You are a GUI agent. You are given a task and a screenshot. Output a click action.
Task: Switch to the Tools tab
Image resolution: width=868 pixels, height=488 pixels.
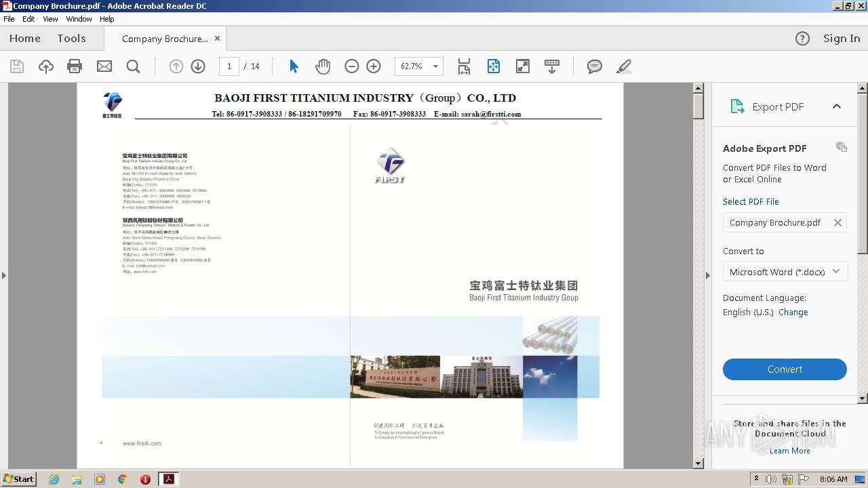(x=71, y=39)
